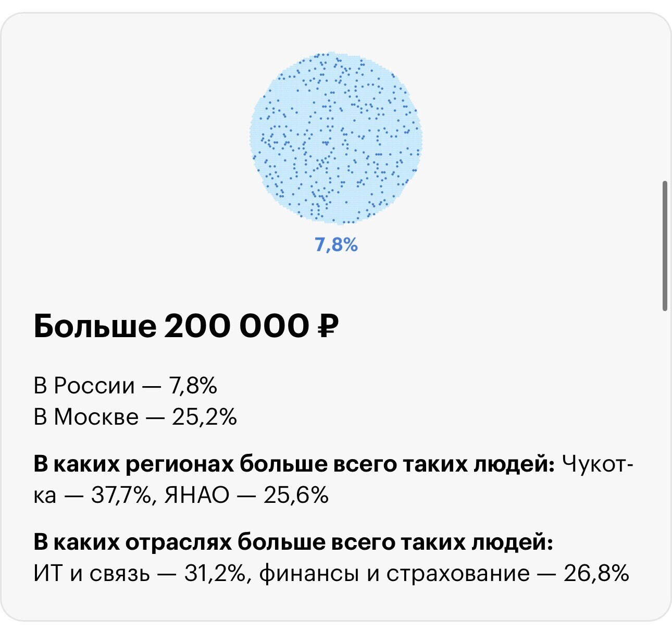Image resolution: width=672 pixels, height=630 pixels.
Task: Click the line «В Москве — 25,2%»
Action: pyautogui.click(x=135, y=417)
